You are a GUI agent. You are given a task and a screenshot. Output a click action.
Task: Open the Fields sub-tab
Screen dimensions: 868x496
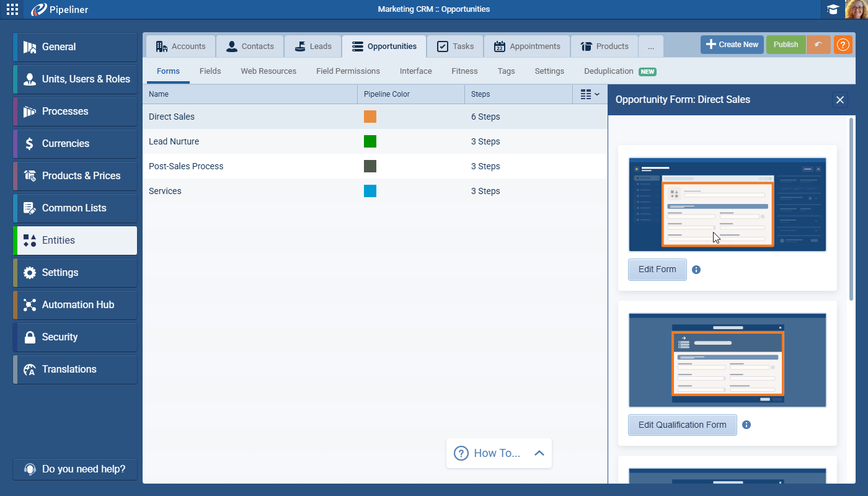point(210,71)
